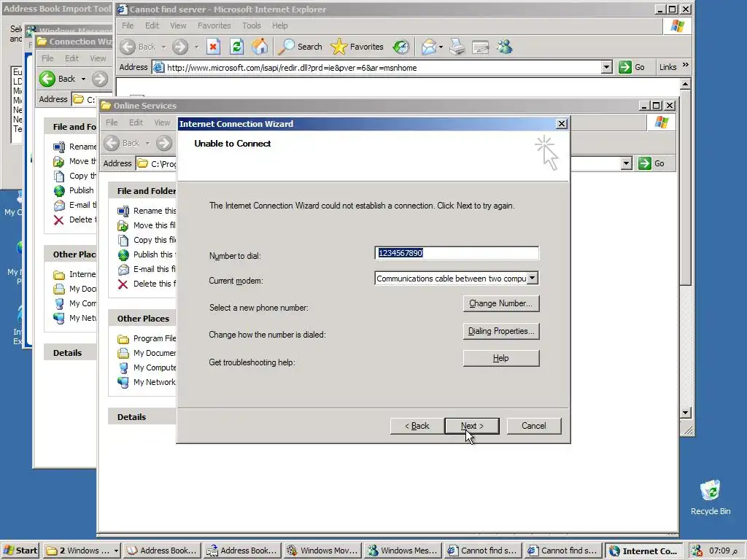Viewport: 747px width, 560px height.
Task: Open the Recycle Bin desktop icon
Action: [x=710, y=497]
